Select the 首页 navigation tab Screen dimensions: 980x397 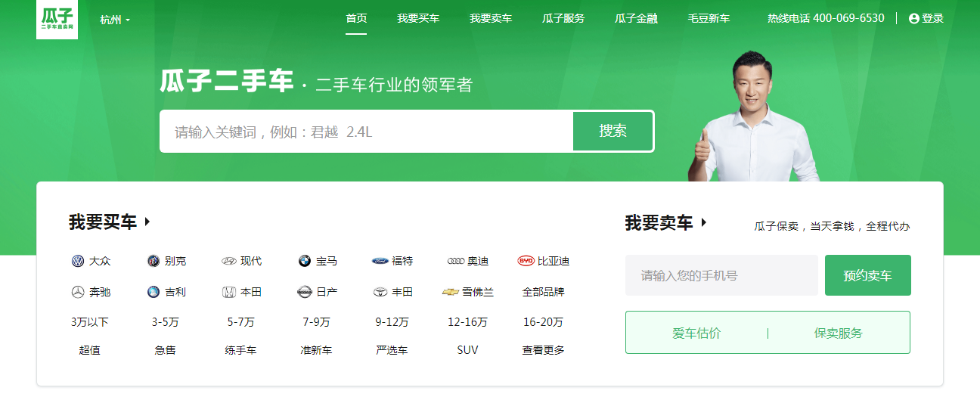coord(356,18)
